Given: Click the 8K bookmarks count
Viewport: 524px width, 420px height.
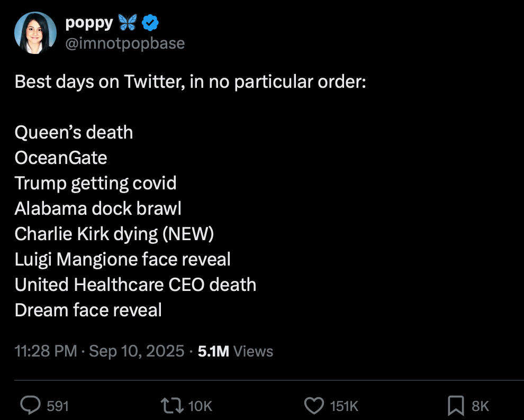Looking at the screenshot, I should (x=480, y=406).
